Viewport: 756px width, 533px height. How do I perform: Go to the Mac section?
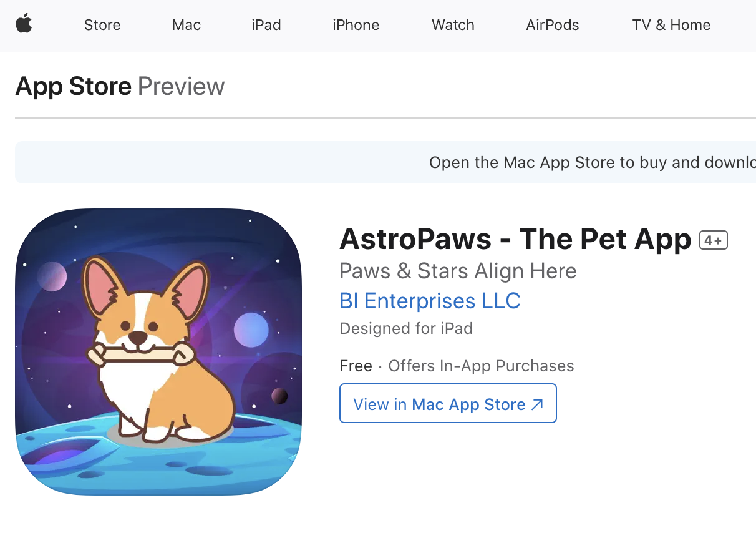point(187,25)
